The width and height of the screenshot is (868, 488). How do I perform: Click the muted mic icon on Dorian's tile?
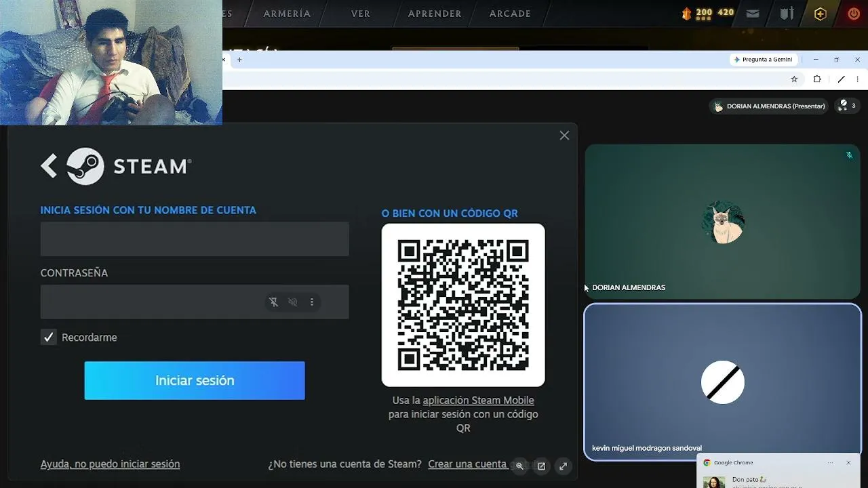coord(849,155)
